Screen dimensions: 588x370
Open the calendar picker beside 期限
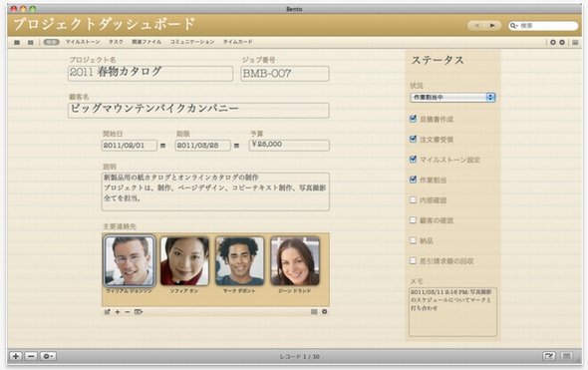click(x=236, y=146)
